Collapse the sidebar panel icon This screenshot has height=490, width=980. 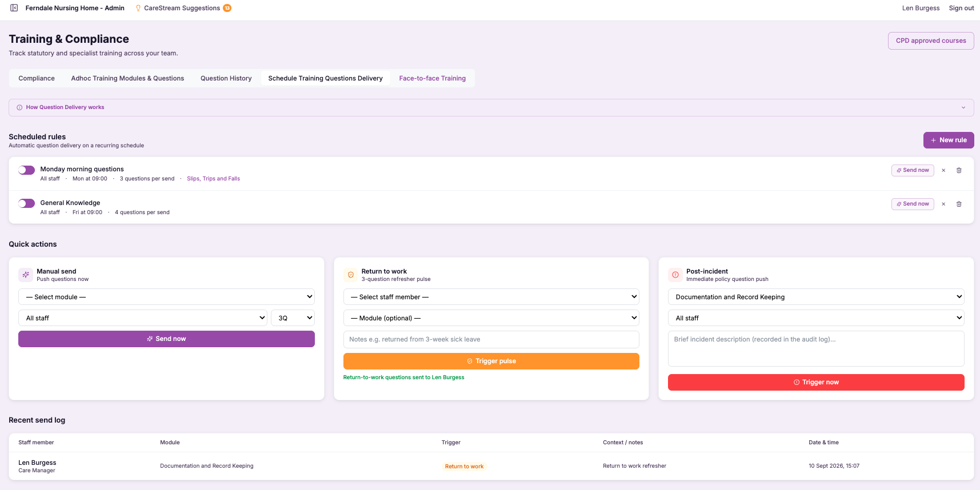14,8
